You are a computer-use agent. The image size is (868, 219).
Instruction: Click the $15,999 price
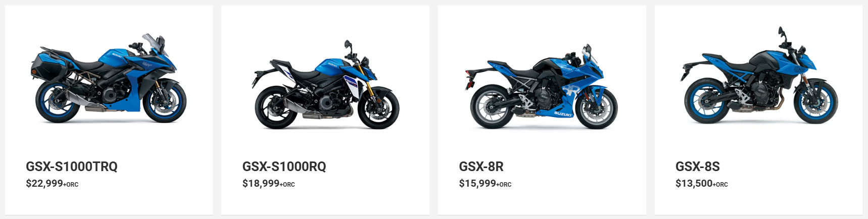pyautogui.click(x=477, y=184)
